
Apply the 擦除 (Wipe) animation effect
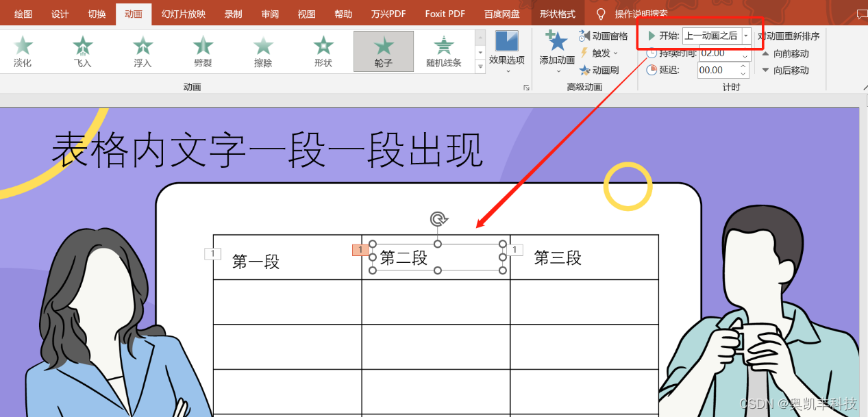click(x=263, y=51)
